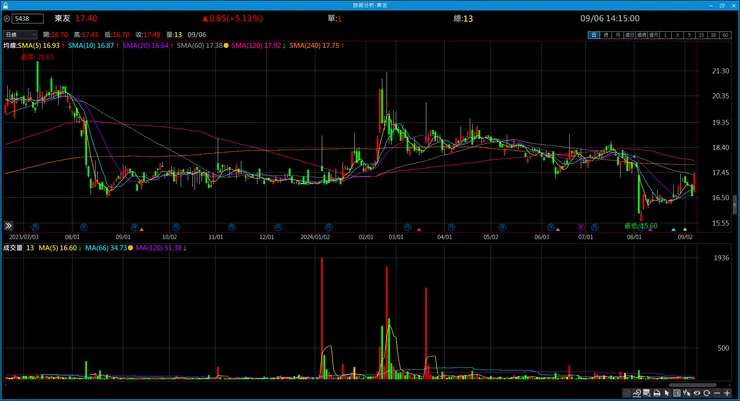Select the 3-minute timeframe button
Viewport: 740px width, 401px height.
[678, 35]
